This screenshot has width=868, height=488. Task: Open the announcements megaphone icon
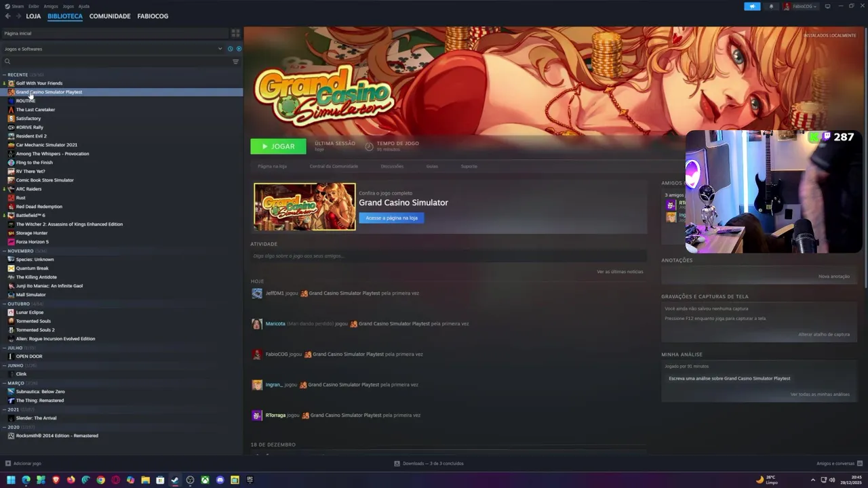752,6
